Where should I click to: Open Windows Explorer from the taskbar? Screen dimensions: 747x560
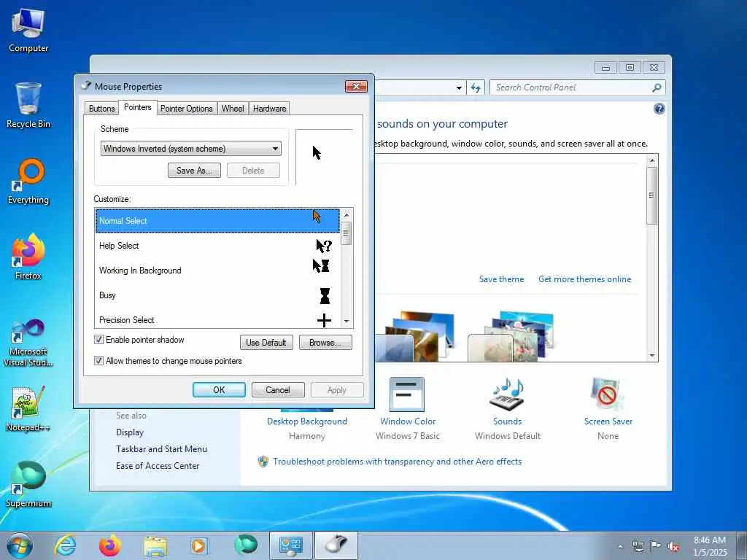[155, 545]
